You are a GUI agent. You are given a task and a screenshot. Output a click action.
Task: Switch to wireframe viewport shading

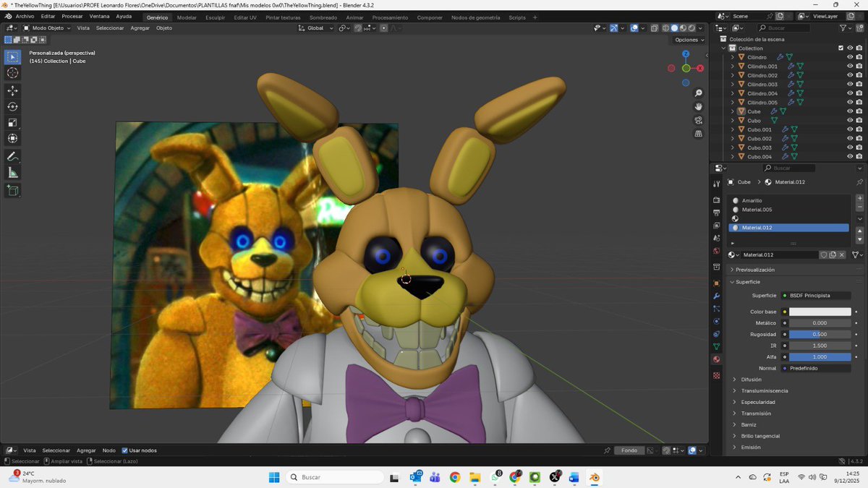(665, 28)
